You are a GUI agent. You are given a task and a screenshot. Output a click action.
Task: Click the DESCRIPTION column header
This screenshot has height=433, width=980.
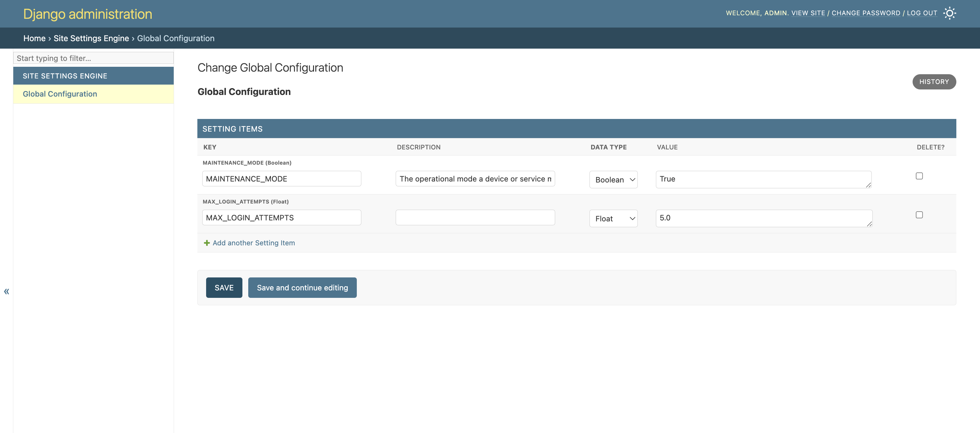[418, 147]
